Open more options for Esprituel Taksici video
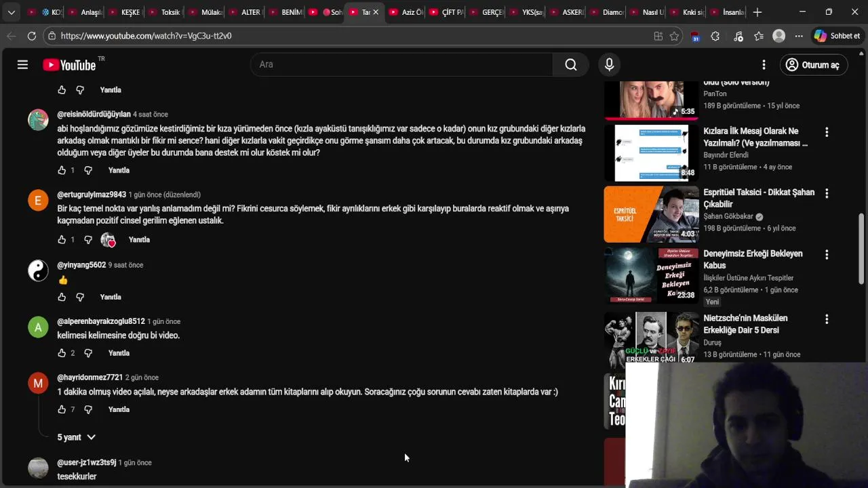The image size is (868, 488). [827, 193]
